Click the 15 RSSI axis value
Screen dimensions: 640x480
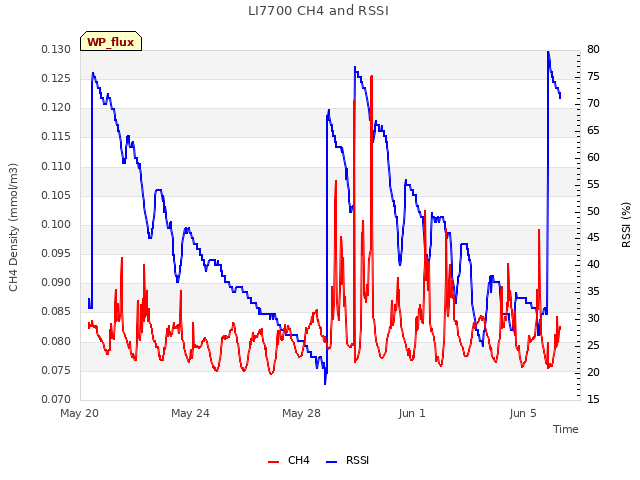pos(593,400)
